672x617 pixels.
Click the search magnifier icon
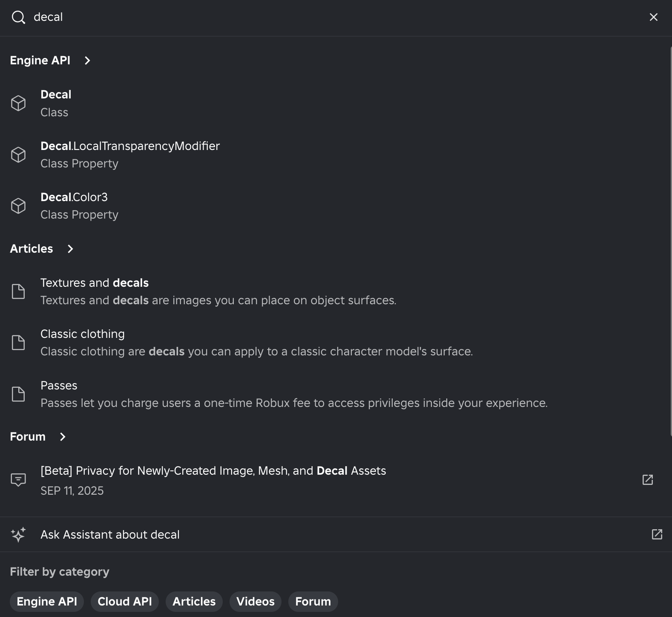click(x=18, y=17)
